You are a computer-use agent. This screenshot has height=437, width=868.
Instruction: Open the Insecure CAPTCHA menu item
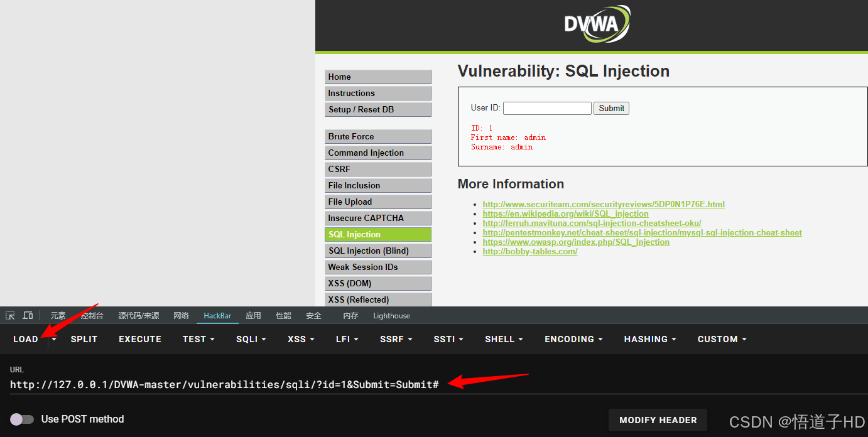[x=378, y=218]
